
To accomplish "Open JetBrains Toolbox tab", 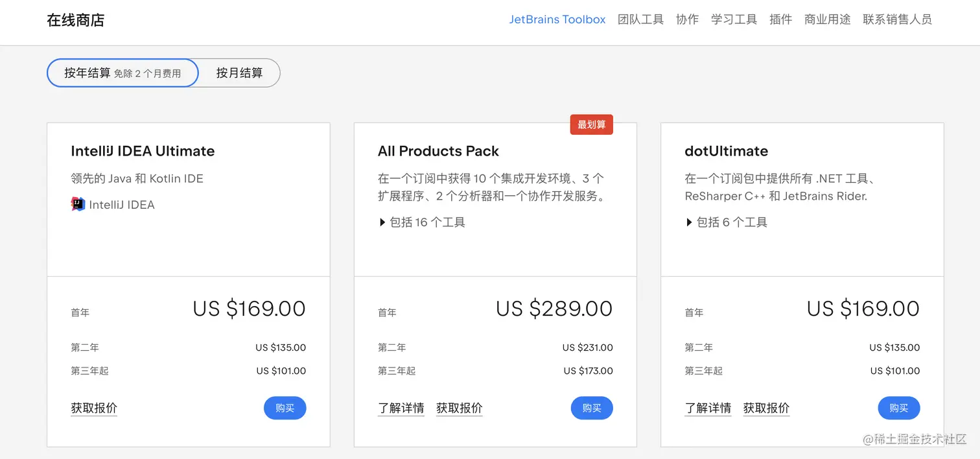I will pos(557,19).
